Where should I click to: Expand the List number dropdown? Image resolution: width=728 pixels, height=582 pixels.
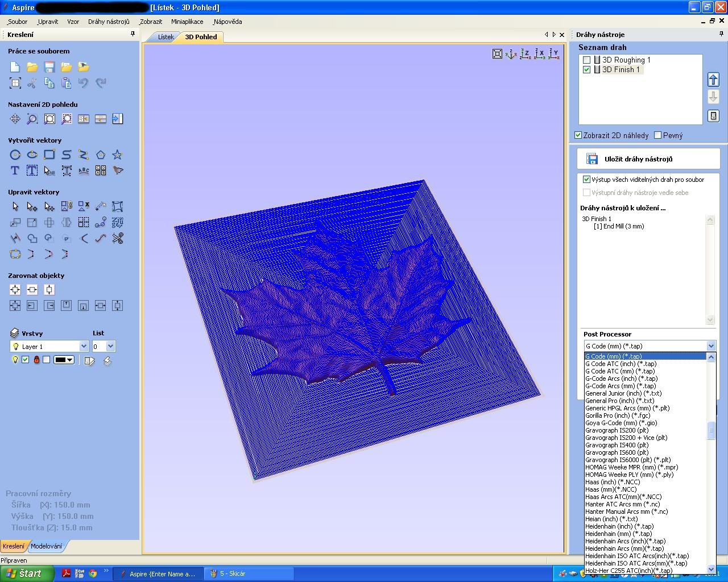pos(110,346)
